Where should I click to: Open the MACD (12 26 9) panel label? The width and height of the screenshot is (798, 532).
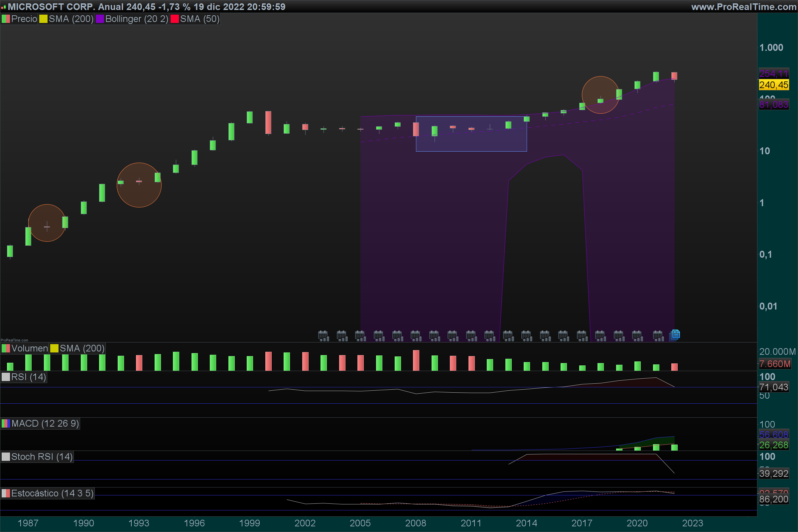point(45,423)
